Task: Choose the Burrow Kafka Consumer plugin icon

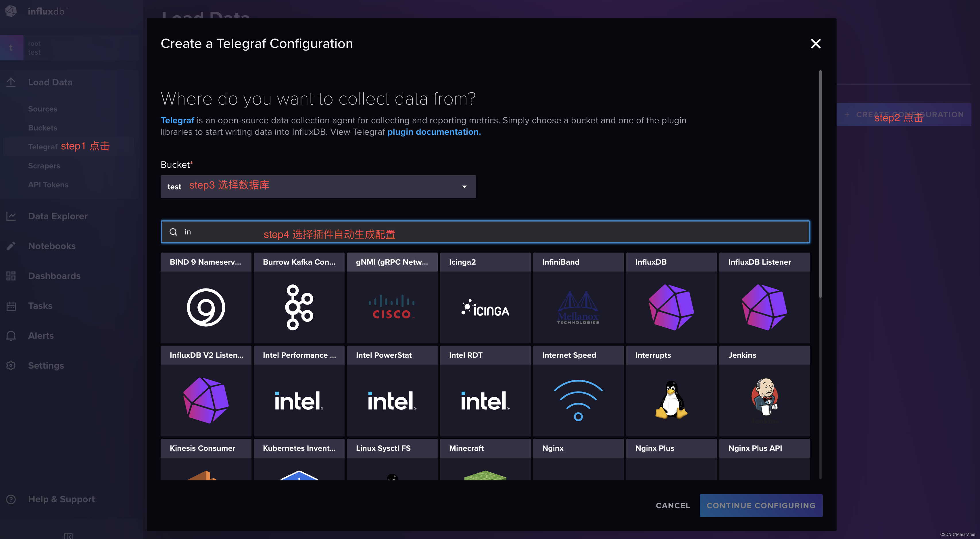Action: pyautogui.click(x=299, y=307)
